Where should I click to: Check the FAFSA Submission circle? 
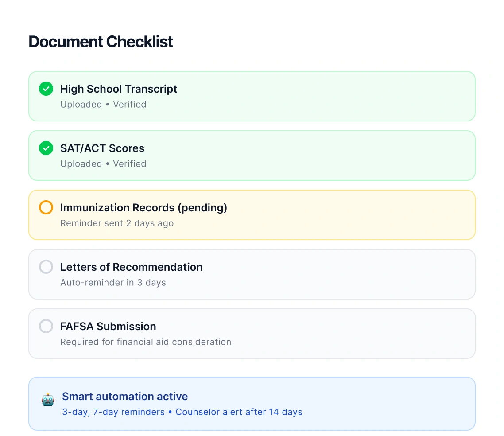point(46,326)
